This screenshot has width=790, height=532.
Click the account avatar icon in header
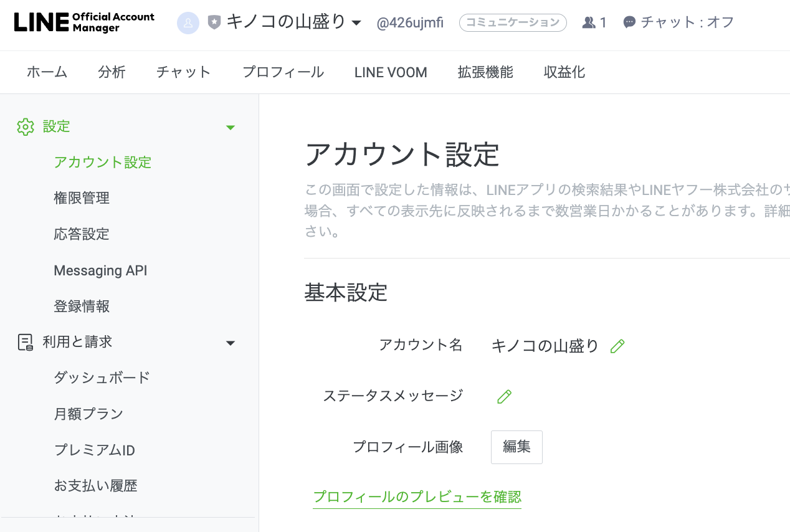click(x=188, y=23)
